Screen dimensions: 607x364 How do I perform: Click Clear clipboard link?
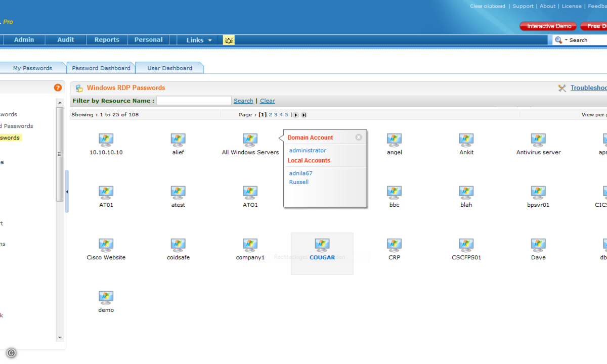click(488, 6)
